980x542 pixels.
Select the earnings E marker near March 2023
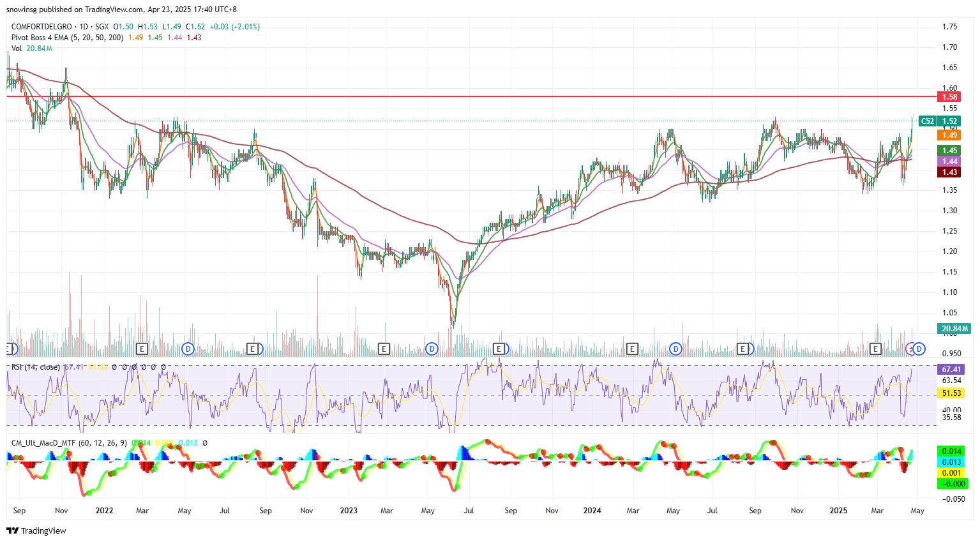click(x=384, y=349)
